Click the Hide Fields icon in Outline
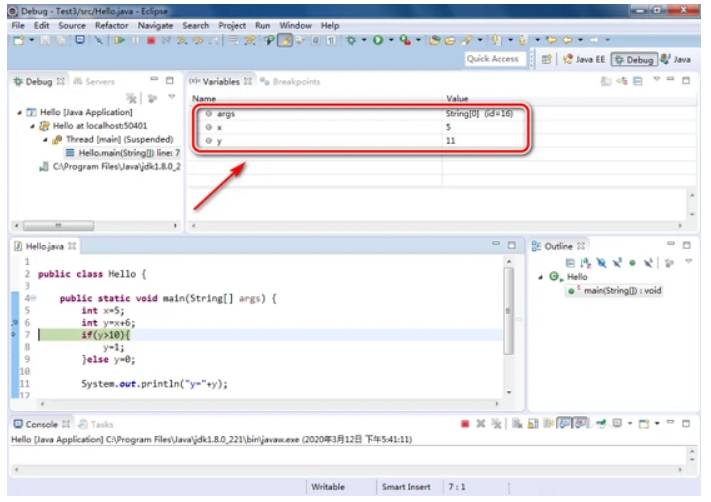The width and height of the screenshot is (711, 502). [x=604, y=260]
